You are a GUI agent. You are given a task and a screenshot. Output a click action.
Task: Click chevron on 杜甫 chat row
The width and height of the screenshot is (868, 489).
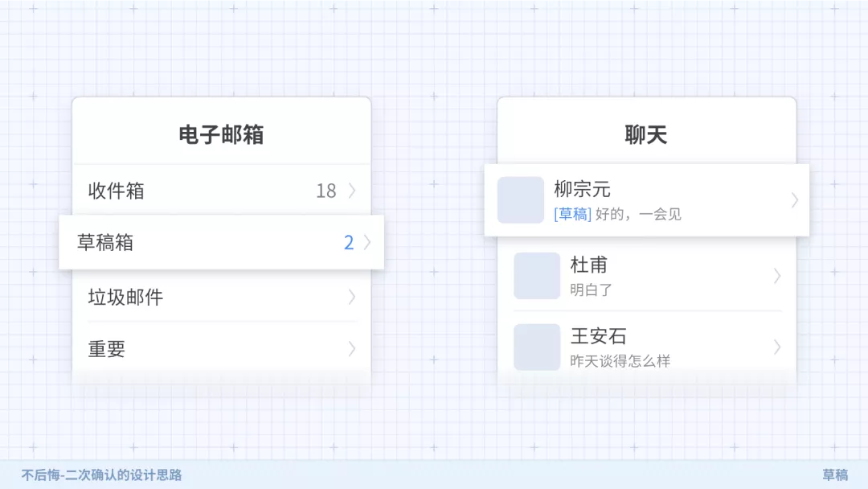(x=777, y=276)
